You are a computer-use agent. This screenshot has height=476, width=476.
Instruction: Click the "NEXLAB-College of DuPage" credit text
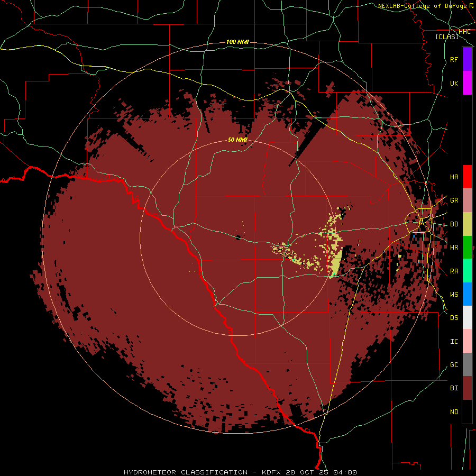422,6
